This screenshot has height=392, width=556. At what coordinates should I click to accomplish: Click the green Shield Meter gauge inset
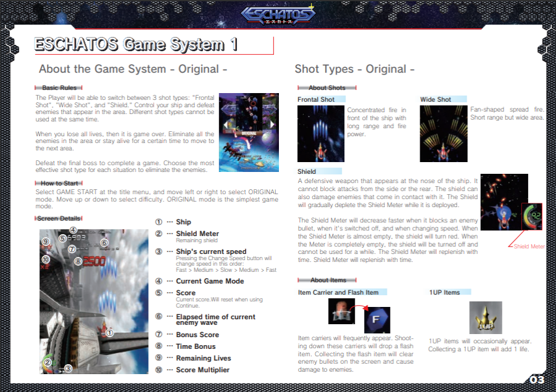click(532, 217)
